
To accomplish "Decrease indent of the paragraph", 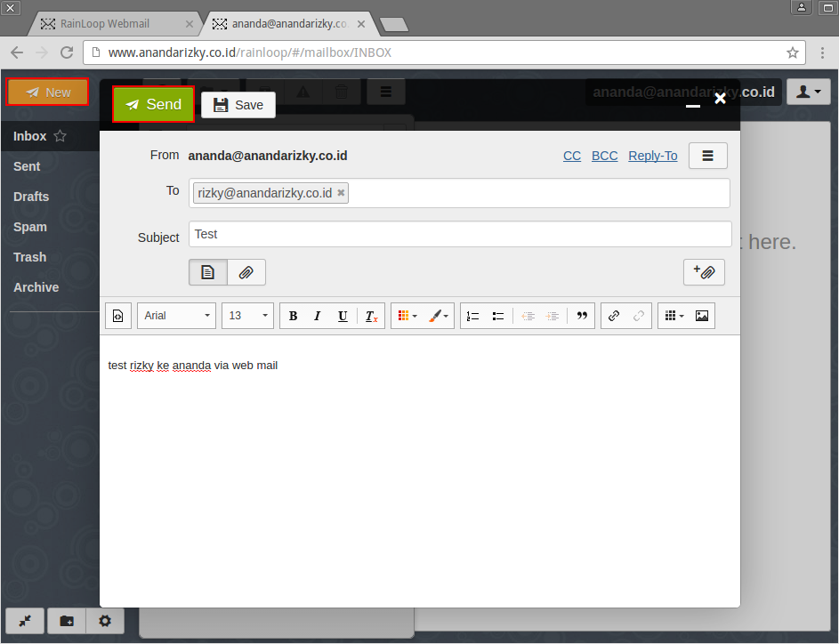I will (528, 316).
